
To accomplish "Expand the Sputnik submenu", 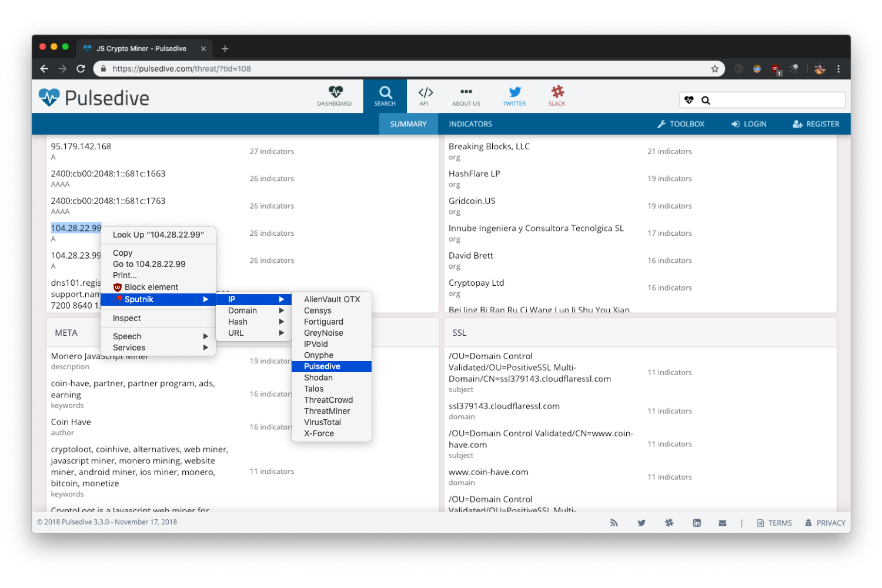I will (x=158, y=299).
